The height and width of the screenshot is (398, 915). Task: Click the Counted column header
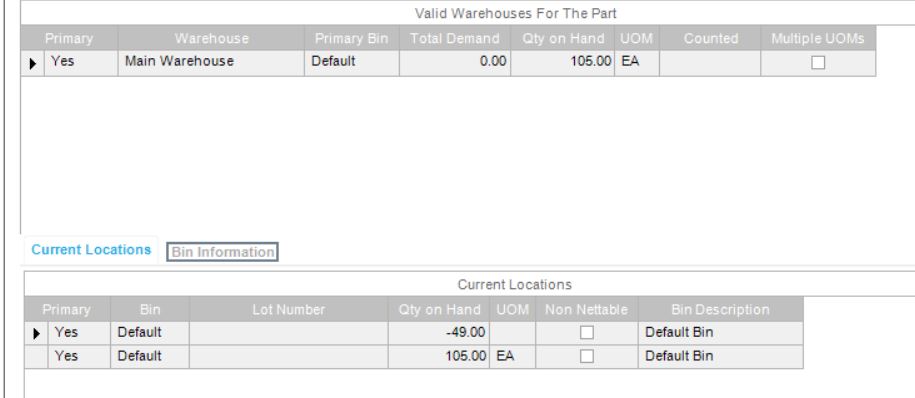point(710,39)
